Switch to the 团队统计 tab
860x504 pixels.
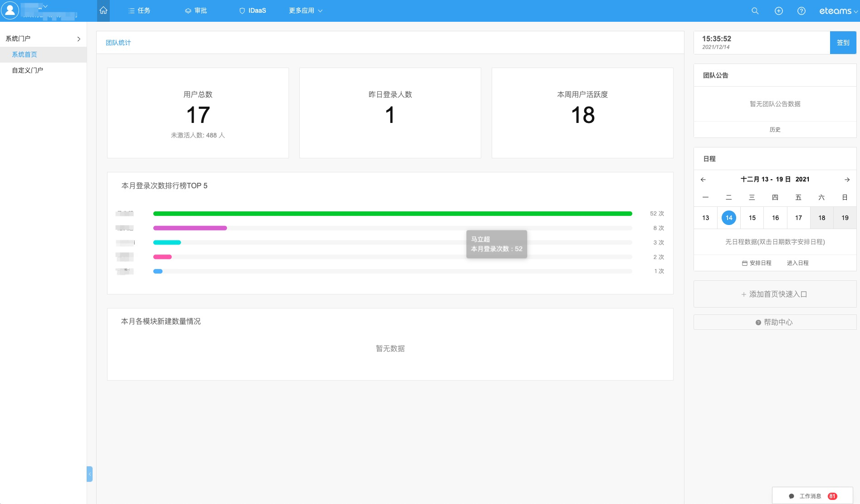[x=118, y=43]
